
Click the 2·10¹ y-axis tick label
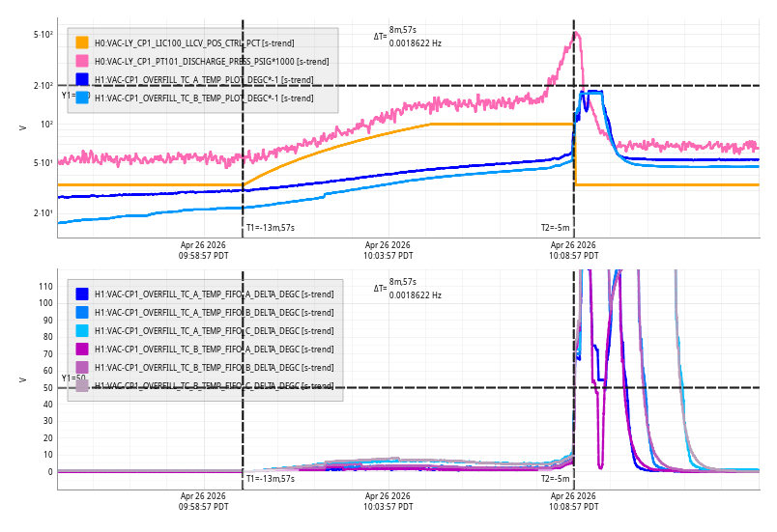pyautogui.click(x=43, y=213)
